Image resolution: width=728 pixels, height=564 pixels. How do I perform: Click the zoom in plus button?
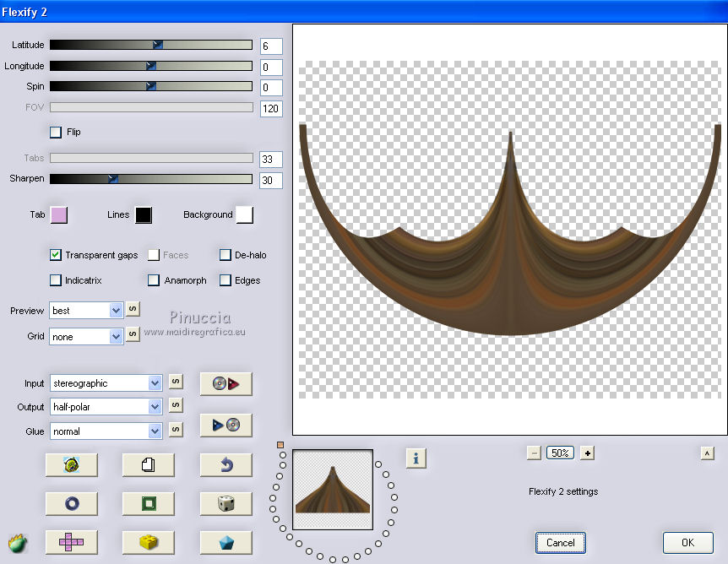tap(587, 453)
